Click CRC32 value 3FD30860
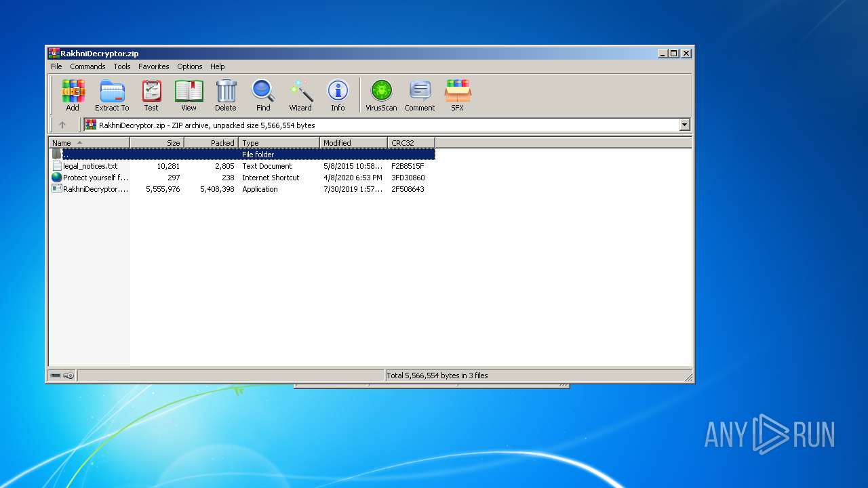Viewport: 868px width, 488px height. pyautogui.click(x=408, y=178)
